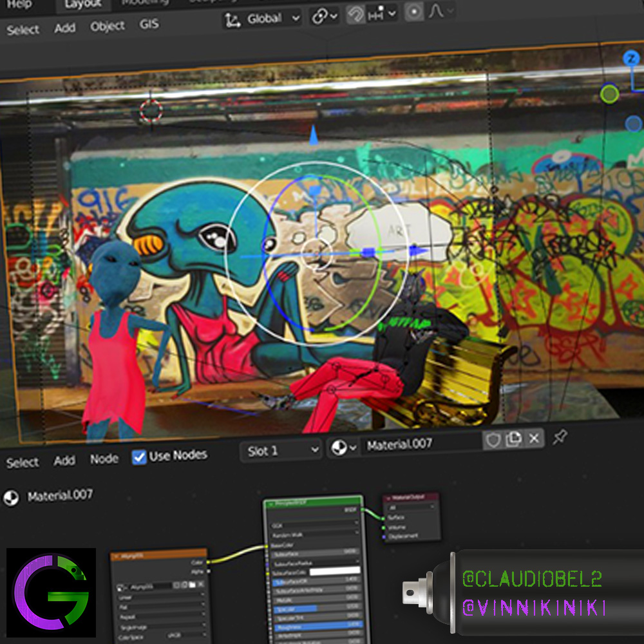Click the green Y axis gizmo ball
This screenshot has width=644, height=644.
click(x=609, y=94)
